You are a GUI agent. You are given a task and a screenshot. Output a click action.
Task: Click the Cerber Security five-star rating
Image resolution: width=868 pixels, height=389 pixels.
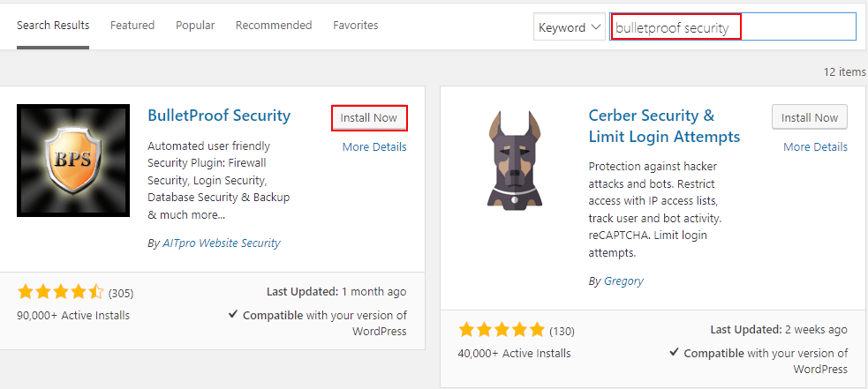pos(502,331)
